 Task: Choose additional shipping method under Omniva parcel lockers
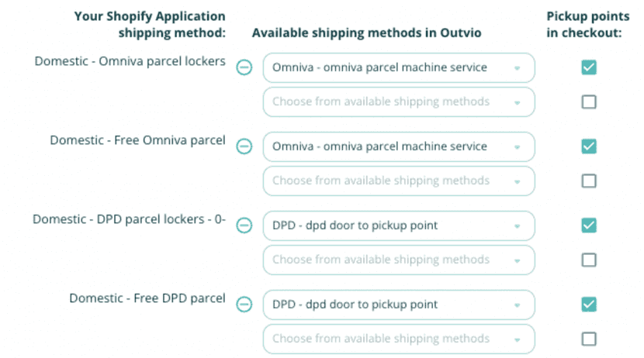point(399,102)
